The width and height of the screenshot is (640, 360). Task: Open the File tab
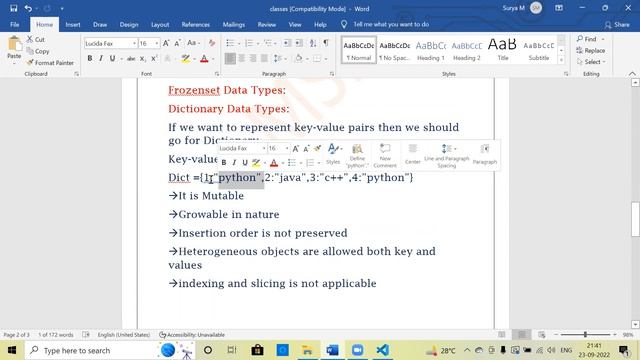15,24
